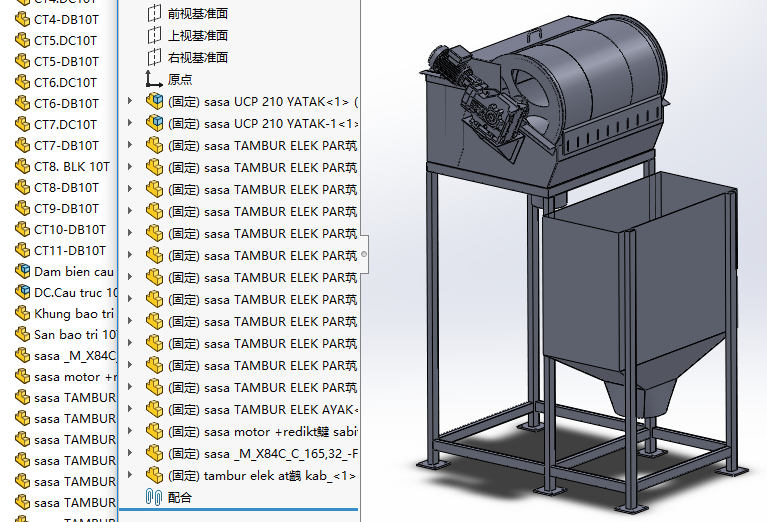Open CT4-DB10T in the file list
The image size is (767, 522).
pyautogui.click(x=66, y=20)
